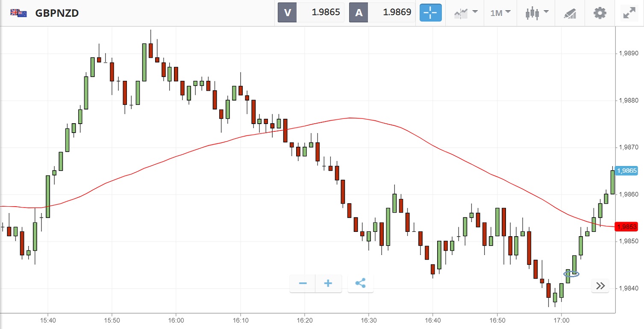
Task: Click the GBPNZD symbol name
Action: pyautogui.click(x=57, y=13)
